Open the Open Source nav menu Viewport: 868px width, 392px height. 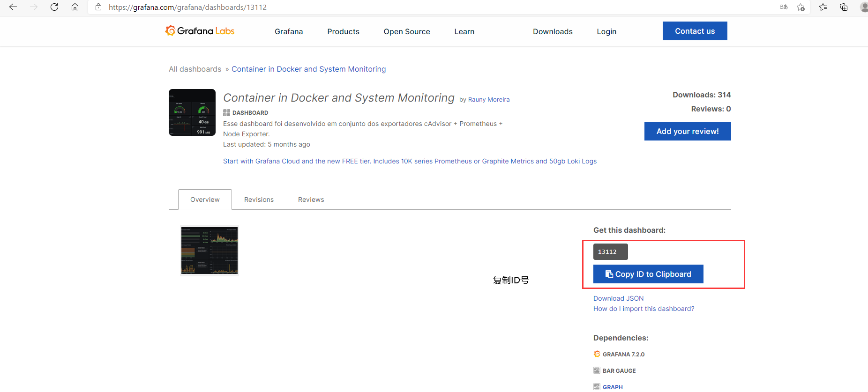click(x=407, y=31)
